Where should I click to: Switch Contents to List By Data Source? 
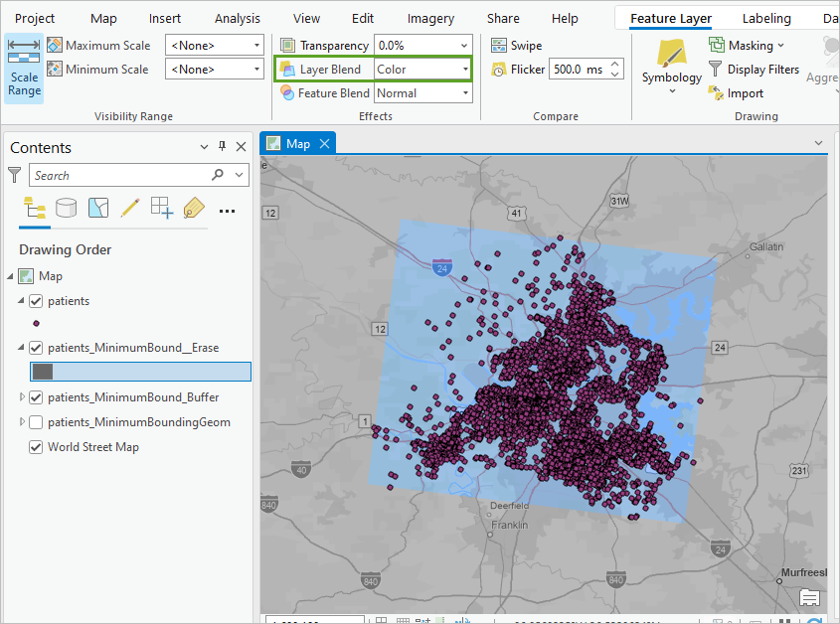tap(66, 209)
